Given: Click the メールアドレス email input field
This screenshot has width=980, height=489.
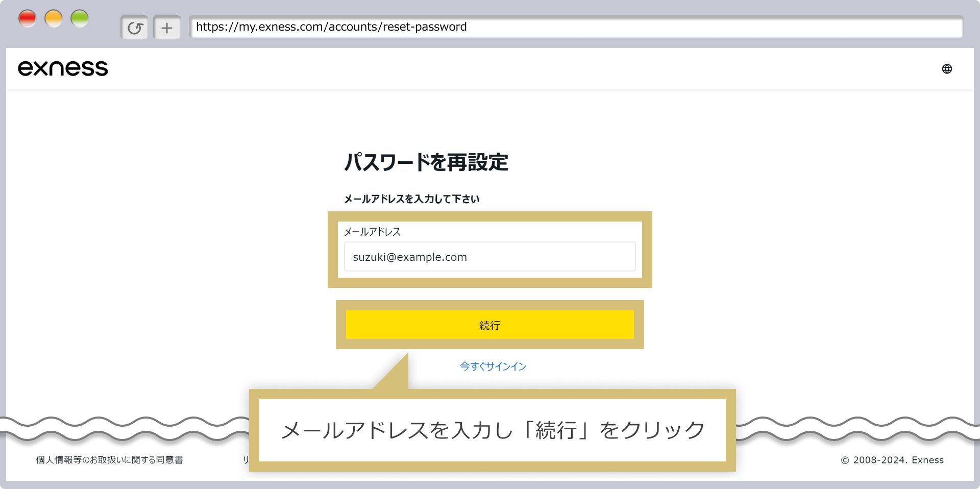Looking at the screenshot, I should (489, 257).
